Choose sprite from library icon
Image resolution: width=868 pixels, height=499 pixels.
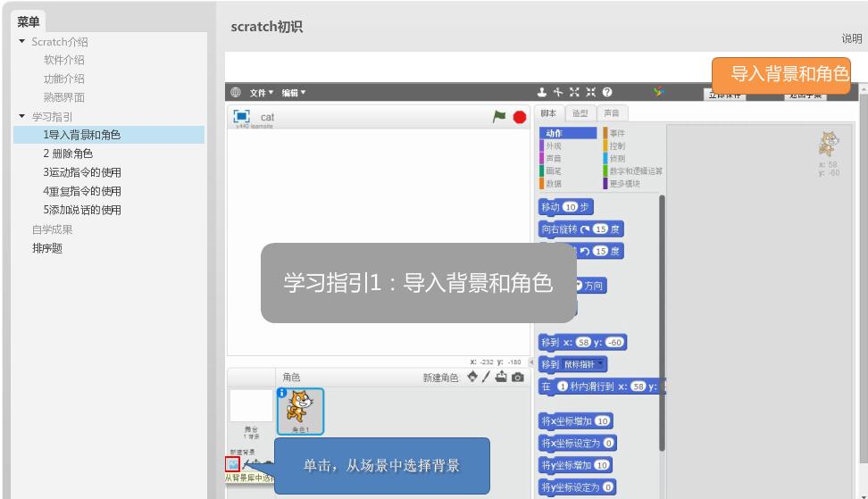coord(472,377)
